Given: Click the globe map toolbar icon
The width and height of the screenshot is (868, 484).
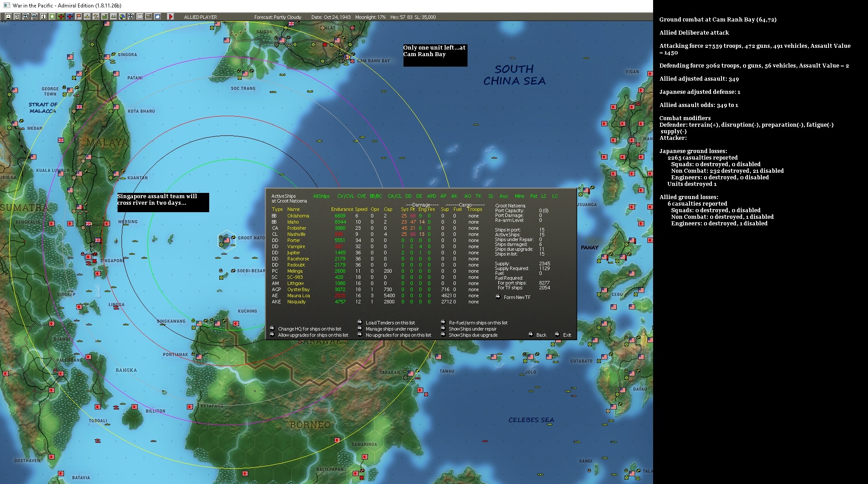Looking at the screenshot, I should [122, 17].
